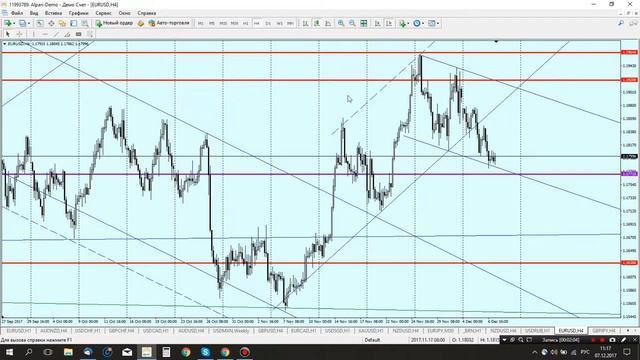640x360 pixels.
Task: Open the Navigator panel icon
Action: (x=62, y=23)
